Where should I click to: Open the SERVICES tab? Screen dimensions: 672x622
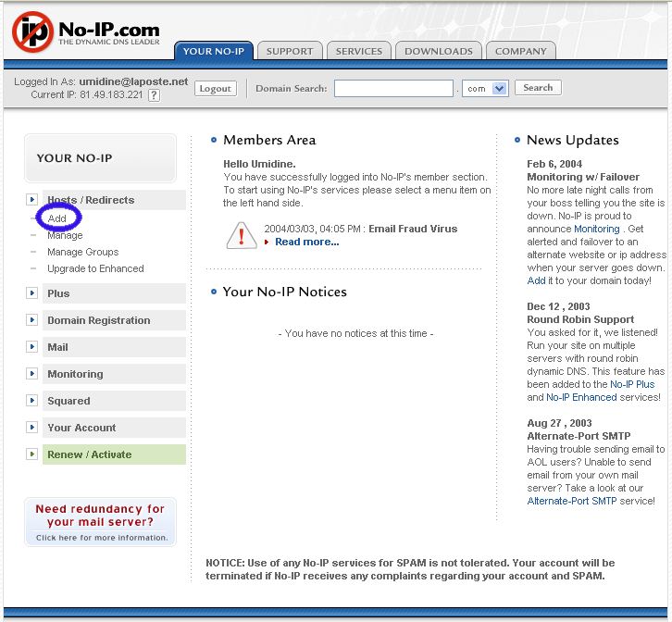(x=359, y=51)
